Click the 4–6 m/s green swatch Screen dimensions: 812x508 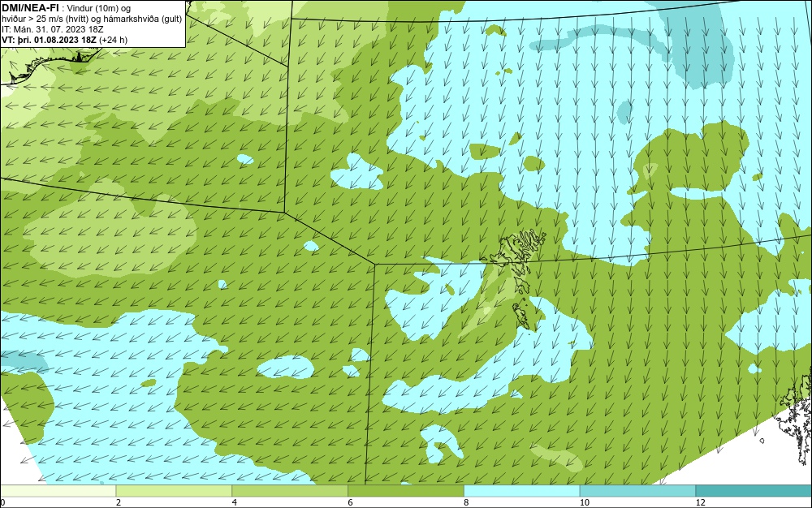point(290,491)
